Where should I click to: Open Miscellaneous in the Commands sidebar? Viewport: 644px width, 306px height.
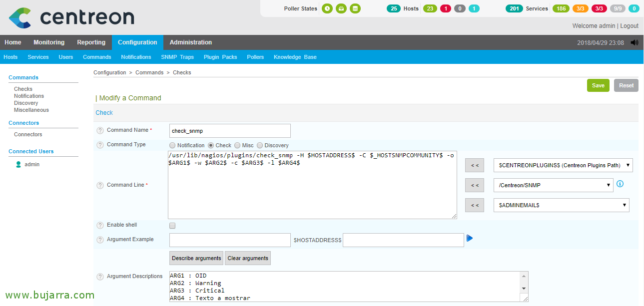(x=31, y=110)
